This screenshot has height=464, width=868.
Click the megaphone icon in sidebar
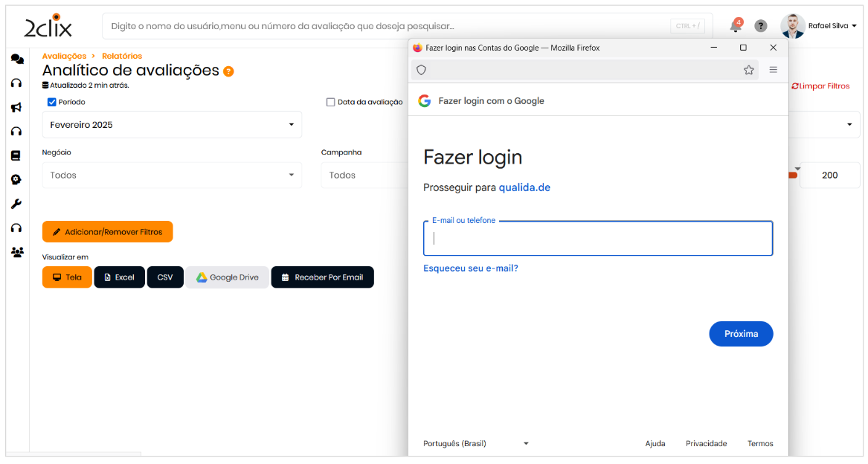pyautogui.click(x=16, y=107)
